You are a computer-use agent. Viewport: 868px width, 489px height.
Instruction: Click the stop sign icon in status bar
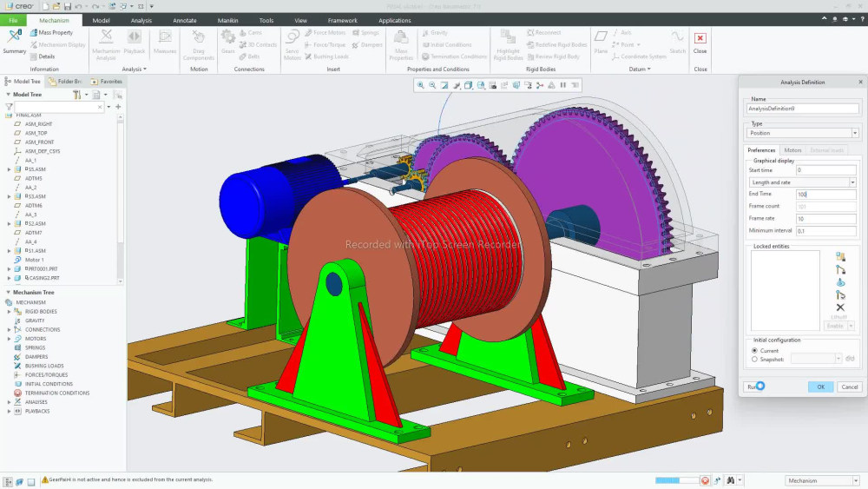click(x=705, y=480)
